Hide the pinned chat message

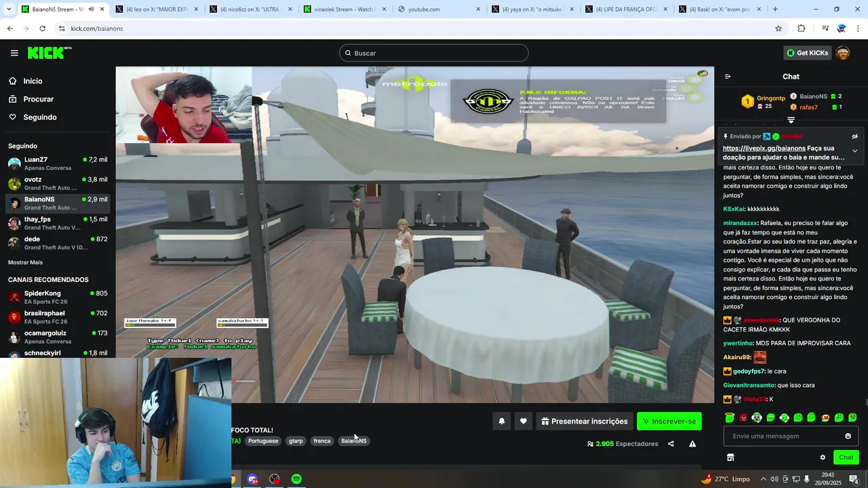(x=854, y=136)
